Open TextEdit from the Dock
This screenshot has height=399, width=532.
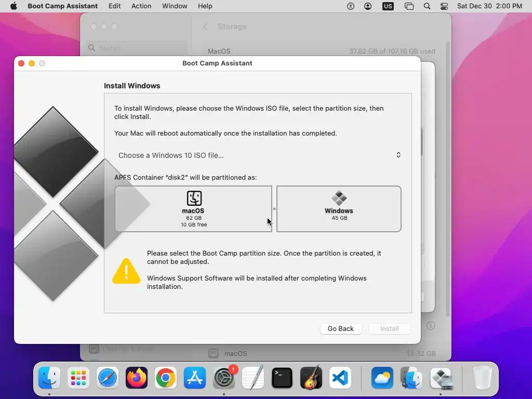[253, 378]
